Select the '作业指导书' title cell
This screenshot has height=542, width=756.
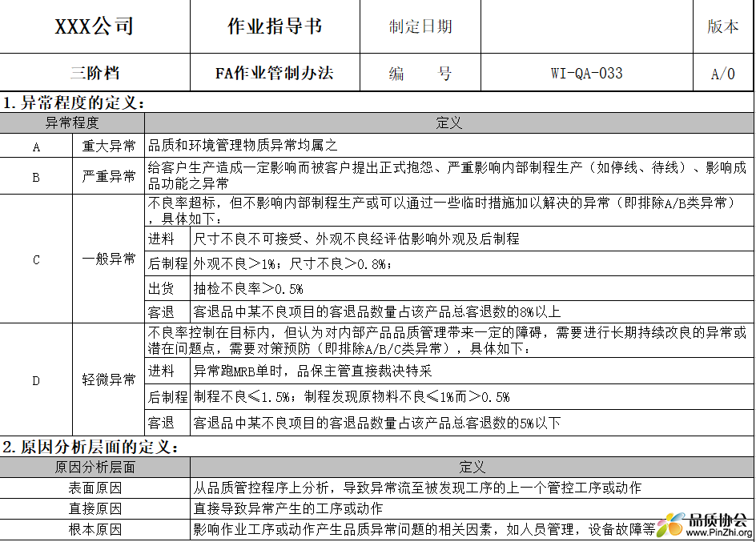tap(275, 26)
